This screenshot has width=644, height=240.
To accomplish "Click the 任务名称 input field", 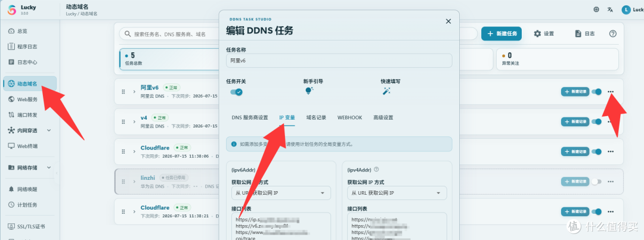I will point(339,61).
